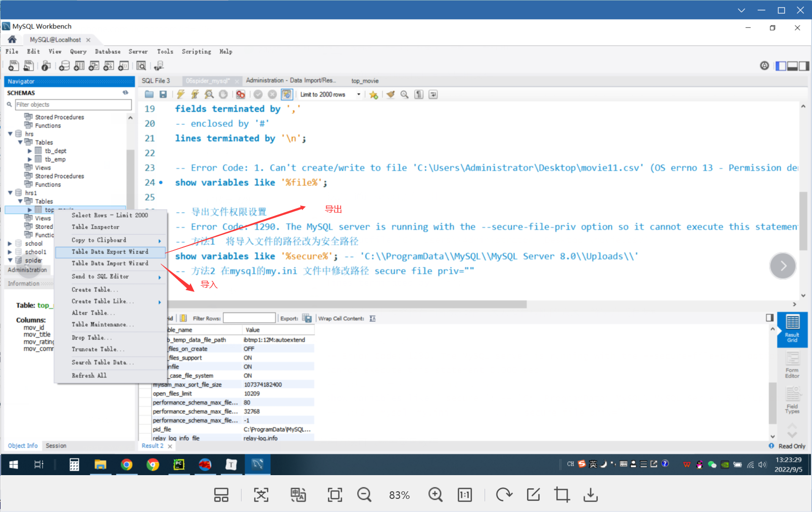Image resolution: width=812 pixels, height=512 pixels.
Task: Toggle autocommit mode button
Action: 286,94
